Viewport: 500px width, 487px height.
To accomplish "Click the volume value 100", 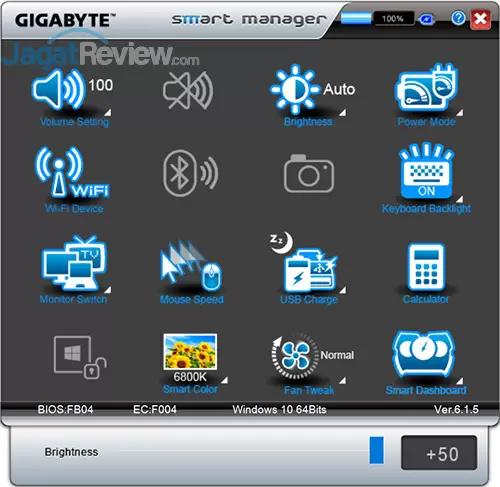I will [x=101, y=85].
